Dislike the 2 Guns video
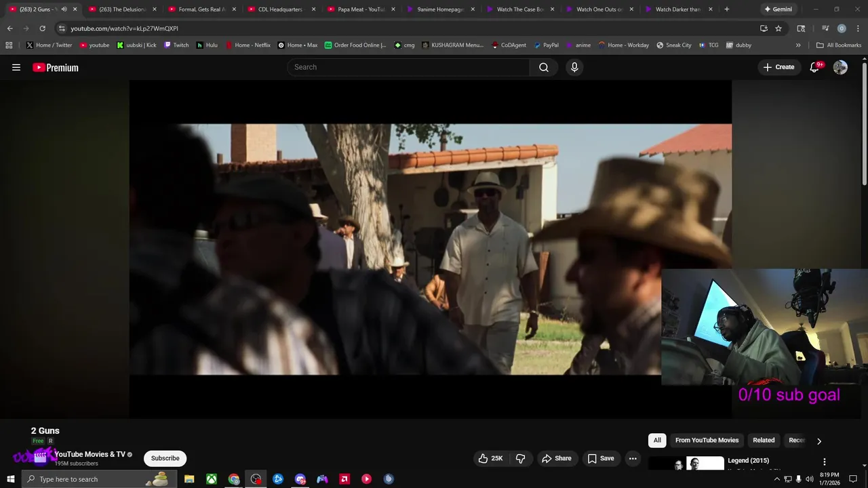Viewport: 868px width, 488px height. click(521, 458)
